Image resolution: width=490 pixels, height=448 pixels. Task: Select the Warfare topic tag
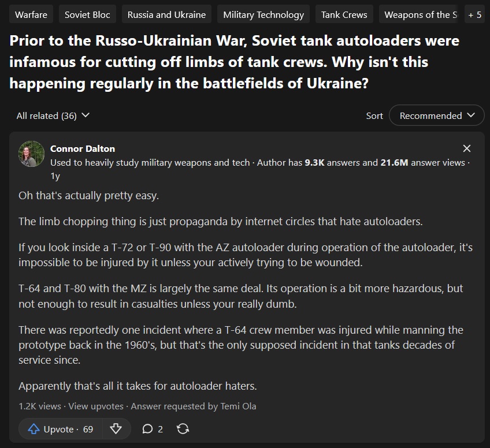[x=31, y=14]
